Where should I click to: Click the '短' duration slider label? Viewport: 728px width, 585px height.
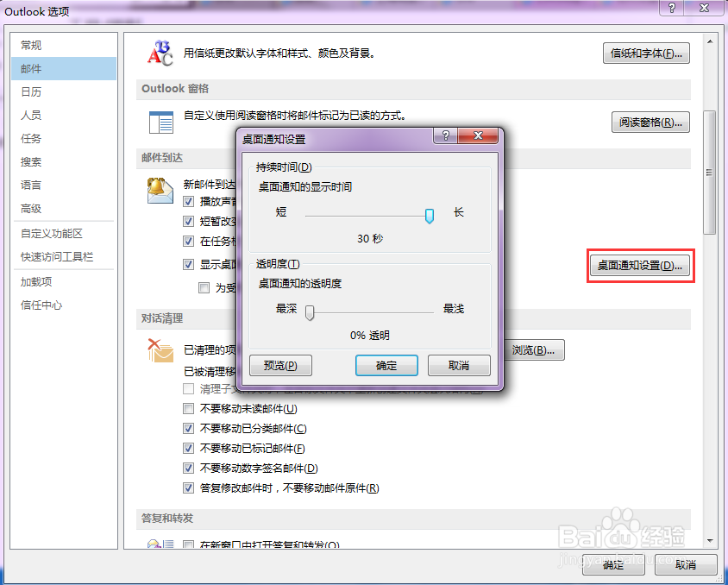(281, 212)
